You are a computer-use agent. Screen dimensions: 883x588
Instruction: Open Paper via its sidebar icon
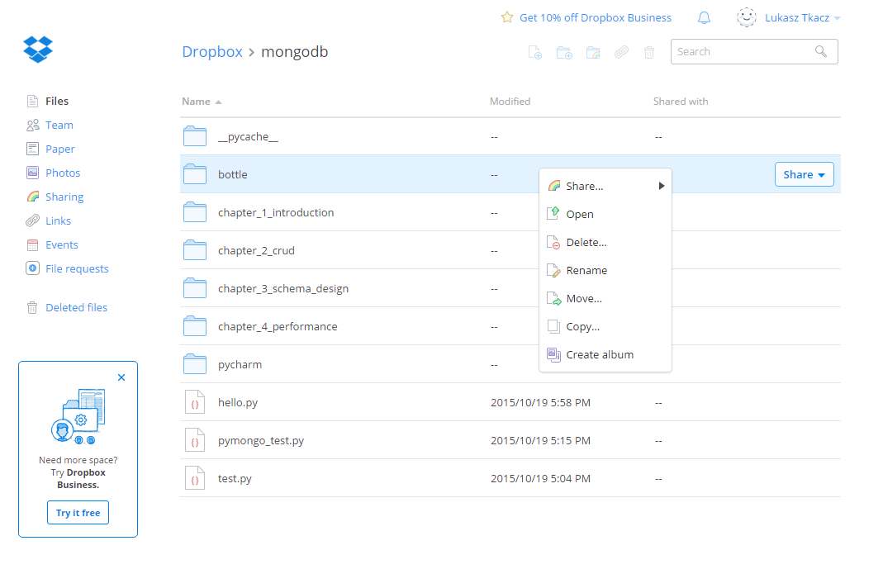33,149
